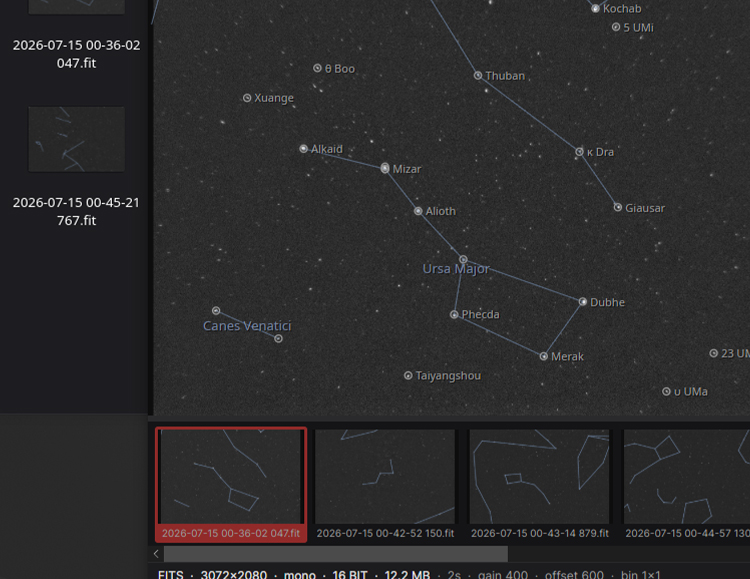The width and height of the screenshot is (750, 579).
Task: Open the 00-44-57 filmstrip thumbnail
Action: pos(687,476)
